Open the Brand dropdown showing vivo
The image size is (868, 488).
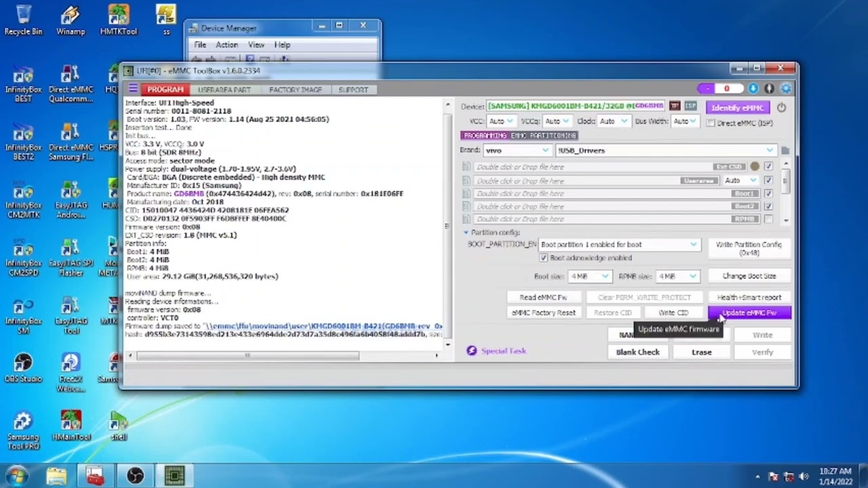click(517, 150)
